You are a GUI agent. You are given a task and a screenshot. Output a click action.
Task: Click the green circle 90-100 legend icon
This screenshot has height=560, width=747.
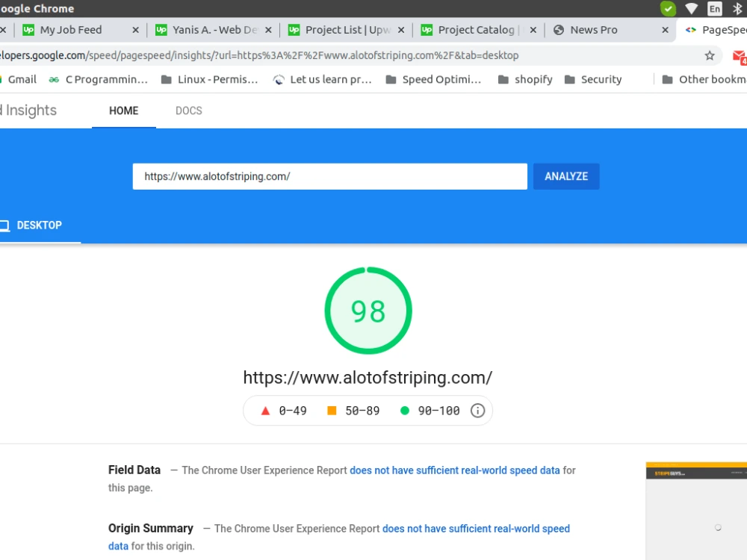click(404, 411)
